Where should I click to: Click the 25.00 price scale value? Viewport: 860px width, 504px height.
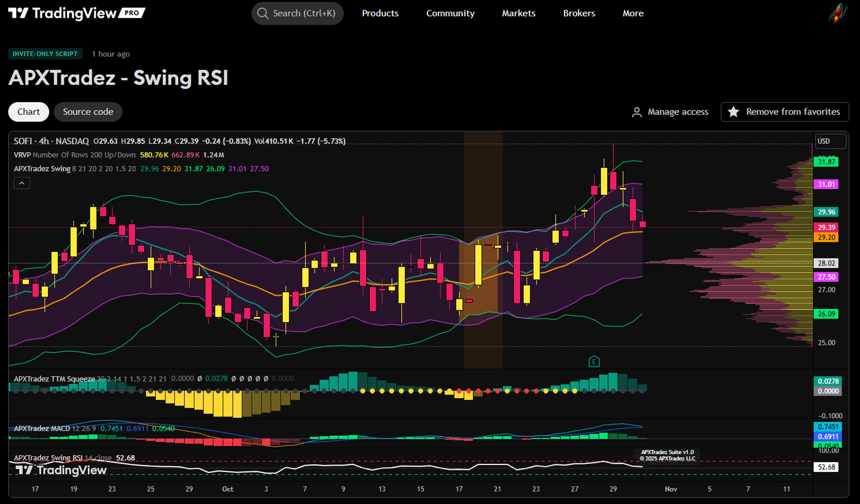coord(827,343)
